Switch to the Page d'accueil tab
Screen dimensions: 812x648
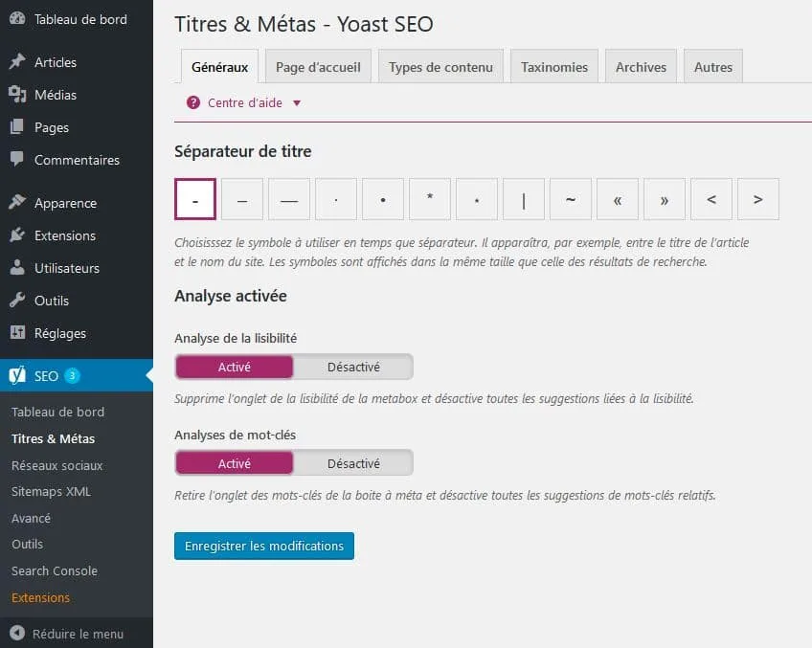click(x=318, y=67)
